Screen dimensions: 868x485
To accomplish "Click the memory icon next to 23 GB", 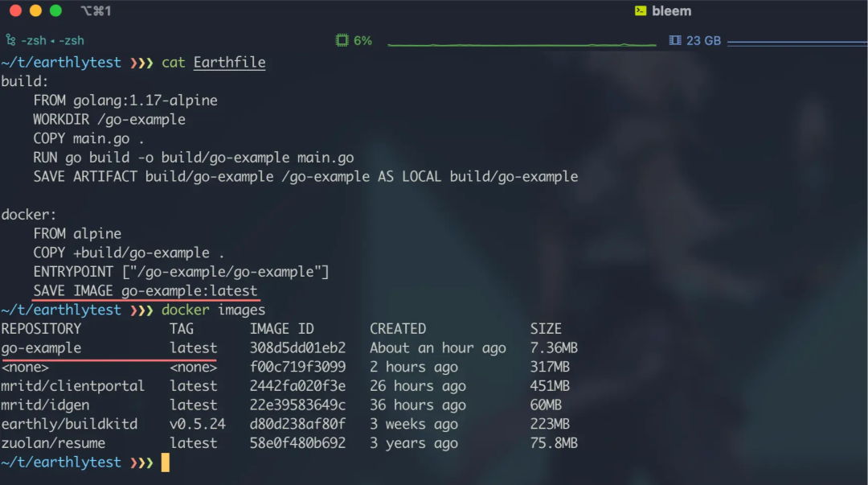I will [x=675, y=40].
